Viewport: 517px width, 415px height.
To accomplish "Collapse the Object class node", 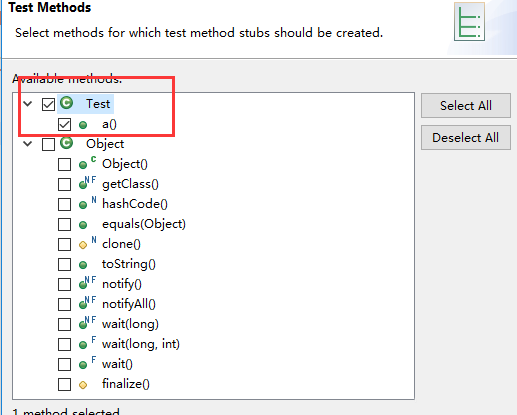I will 28,144.
